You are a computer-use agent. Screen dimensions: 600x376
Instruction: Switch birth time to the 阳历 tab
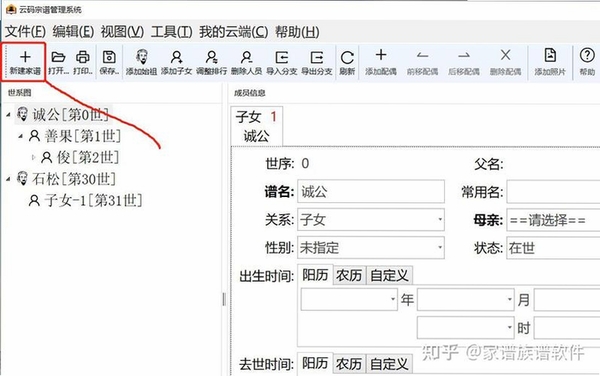(315, 275)
